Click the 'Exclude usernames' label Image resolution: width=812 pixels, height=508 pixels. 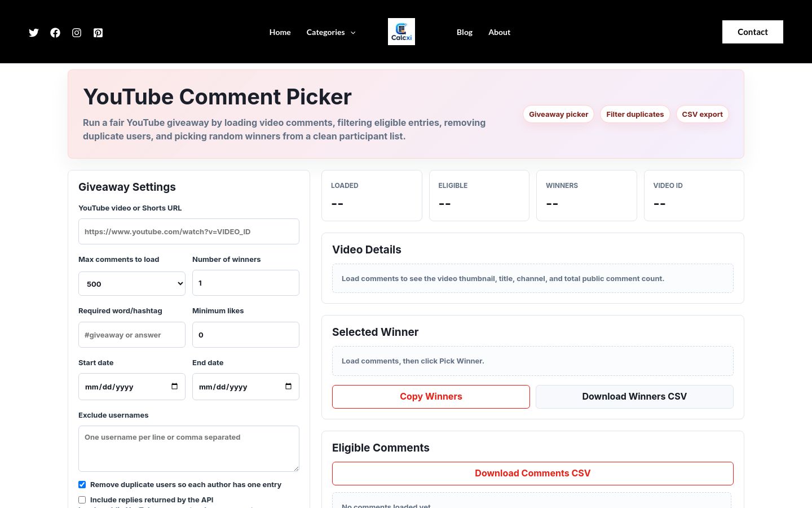[x=113, y=415]
